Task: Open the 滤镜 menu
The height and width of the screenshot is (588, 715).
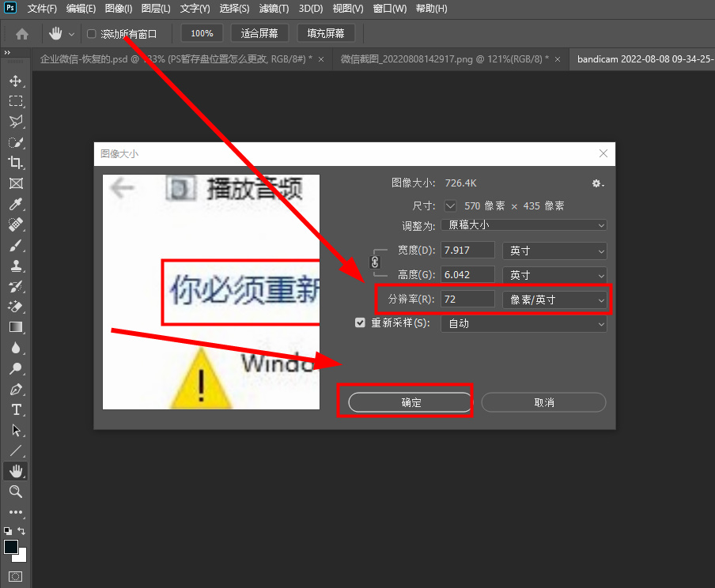Action: [274, 9]
